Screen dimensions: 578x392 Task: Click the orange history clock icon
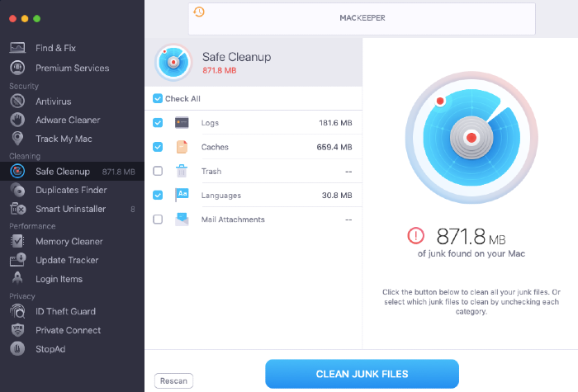click(x=199, y=12)
